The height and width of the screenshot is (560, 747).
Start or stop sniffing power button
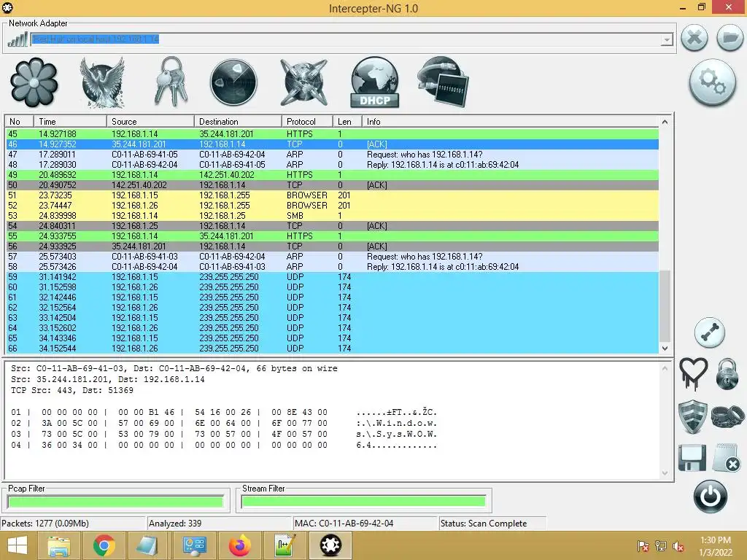(710, 497)
